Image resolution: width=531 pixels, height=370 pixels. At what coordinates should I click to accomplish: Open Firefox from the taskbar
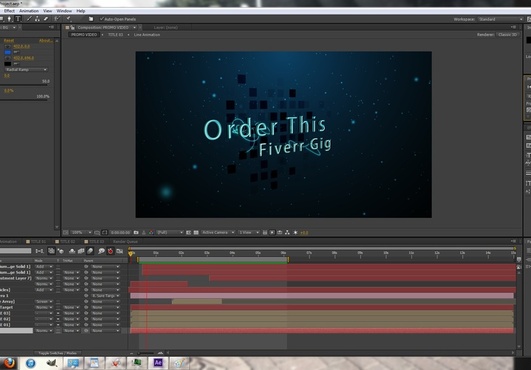pos(8,363)
